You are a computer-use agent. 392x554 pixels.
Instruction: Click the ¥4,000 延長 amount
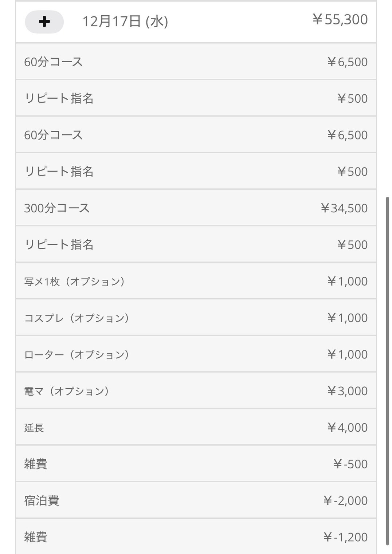pos(347,428)
